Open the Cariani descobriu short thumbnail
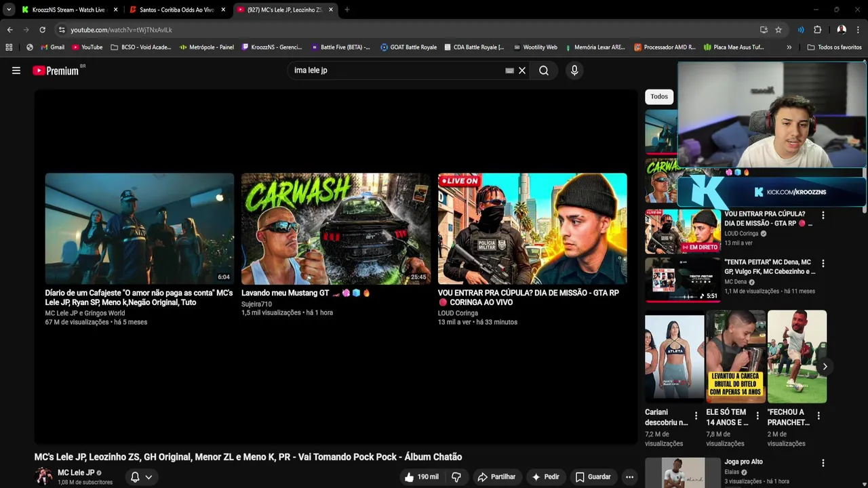The height and width of the screenshot is (488, 868). point(675,357)
